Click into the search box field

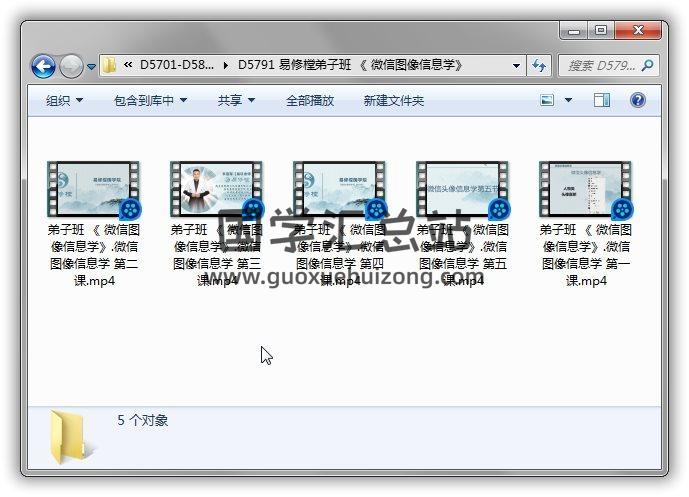tap(600, 66)
